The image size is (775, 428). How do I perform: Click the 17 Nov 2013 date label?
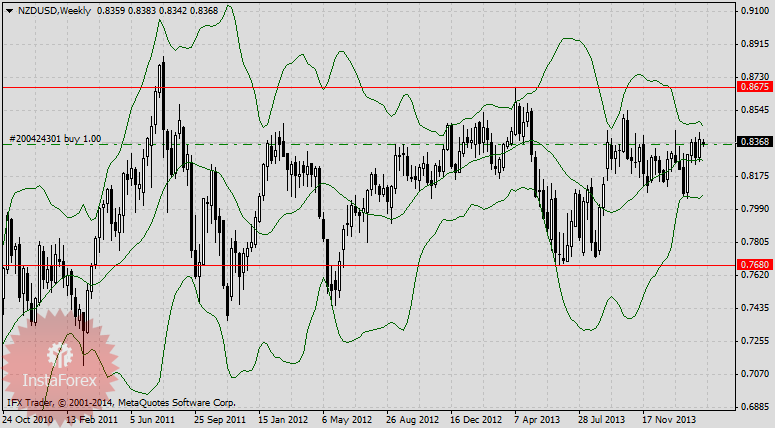pyautogui.click(x=667, y=419)
